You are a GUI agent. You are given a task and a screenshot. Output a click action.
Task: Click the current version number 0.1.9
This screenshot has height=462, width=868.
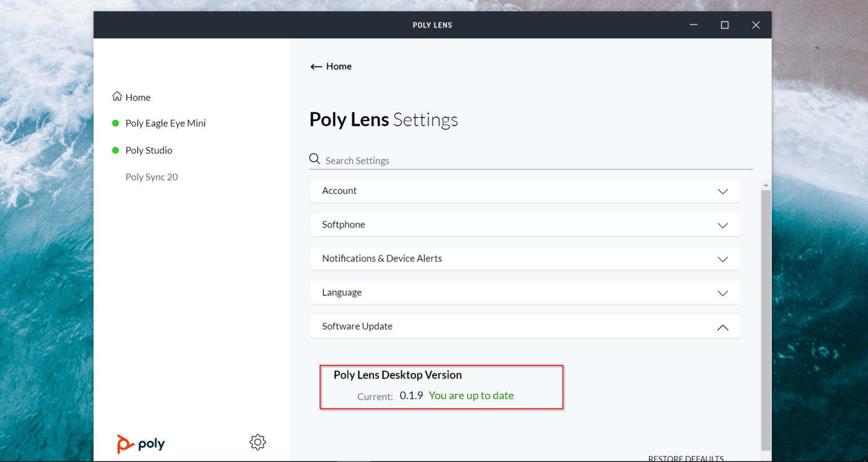point(411,395)
